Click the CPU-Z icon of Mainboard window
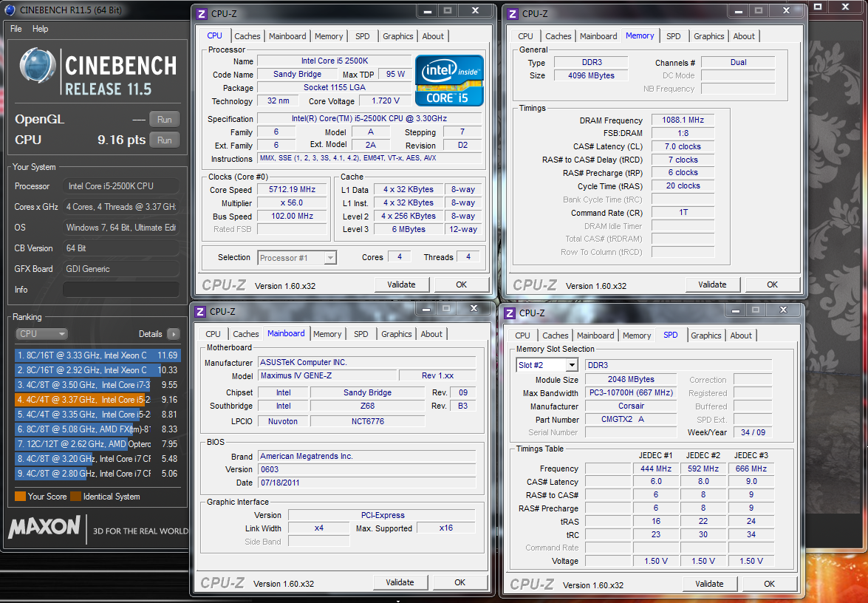868x603 pixels. point(200,312)
